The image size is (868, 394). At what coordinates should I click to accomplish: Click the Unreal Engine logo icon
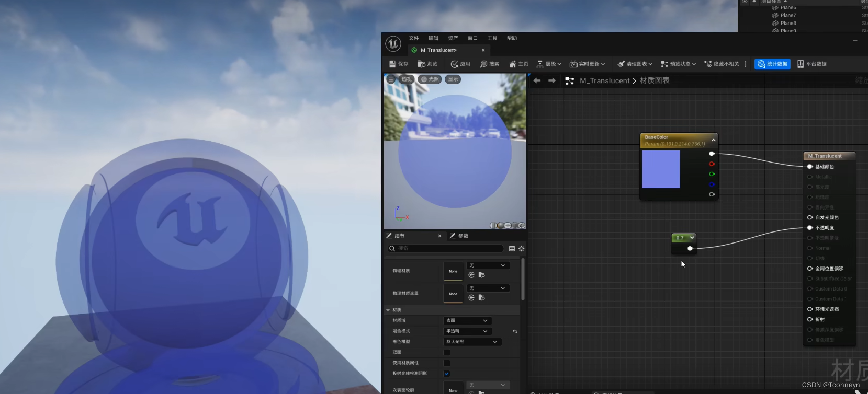coord(393,44)
